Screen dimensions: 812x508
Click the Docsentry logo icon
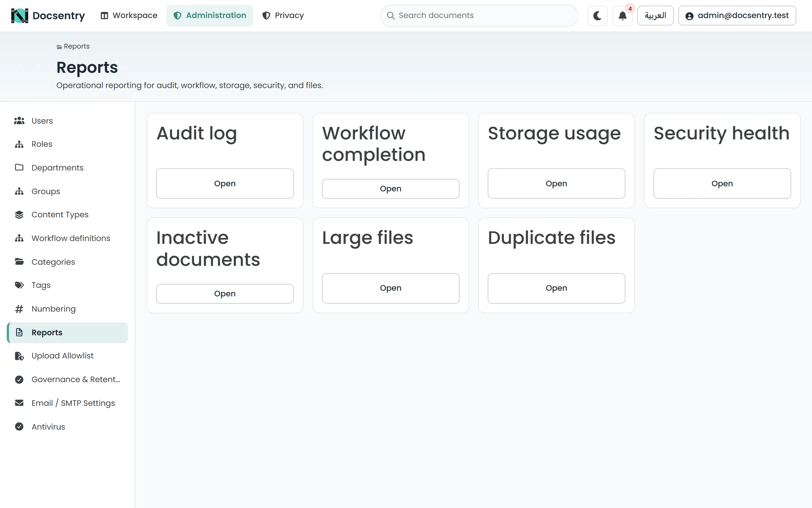click(19, 16)
